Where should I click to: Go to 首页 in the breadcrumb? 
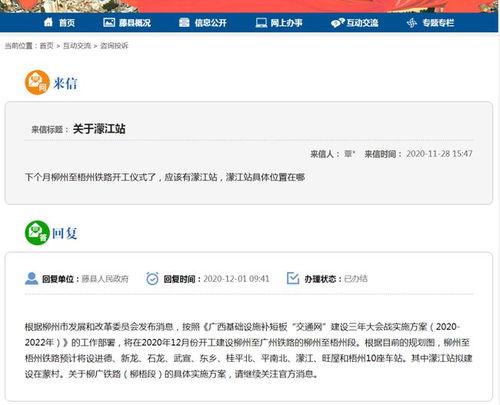pos(46,46)
